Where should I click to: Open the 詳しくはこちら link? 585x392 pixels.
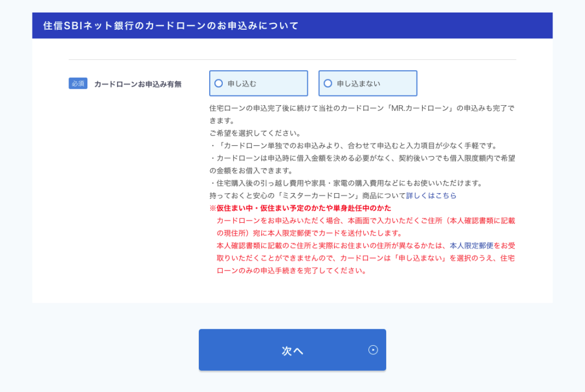pyautogui.click(x=431, y=195)
